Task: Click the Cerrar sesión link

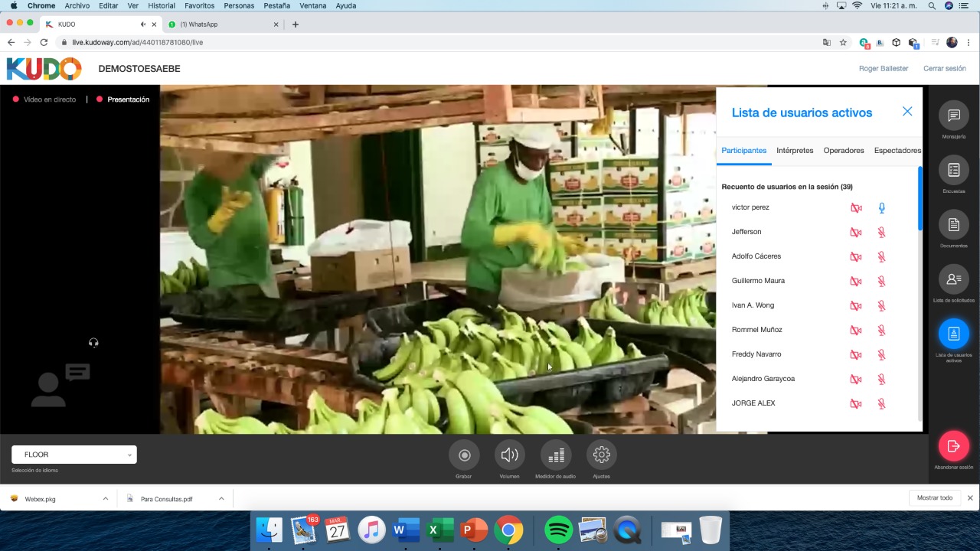Action: point(944,69)
